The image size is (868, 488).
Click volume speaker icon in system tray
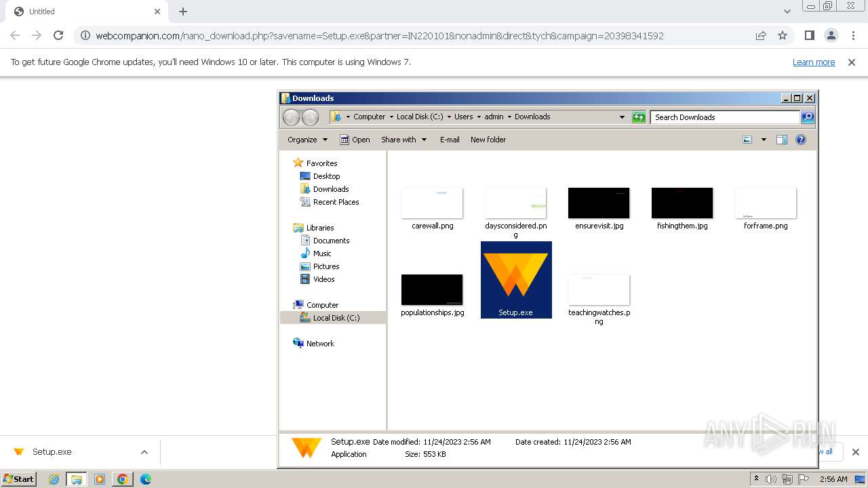(771, 479)
